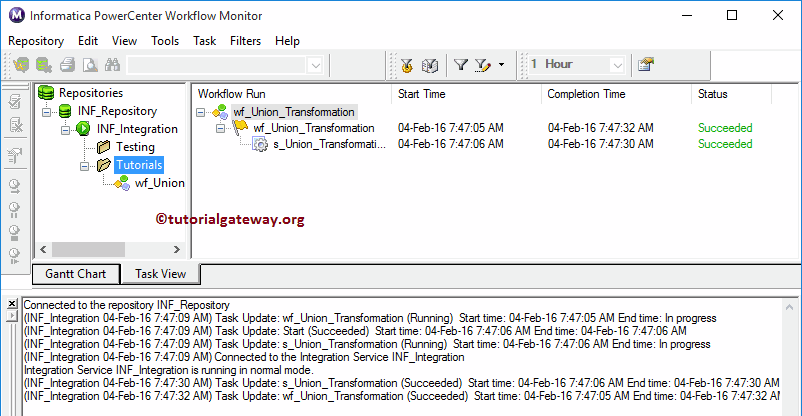Select the Testing folder
The width and height of the screenshot is (802, 416).
[x=135, y=147]
